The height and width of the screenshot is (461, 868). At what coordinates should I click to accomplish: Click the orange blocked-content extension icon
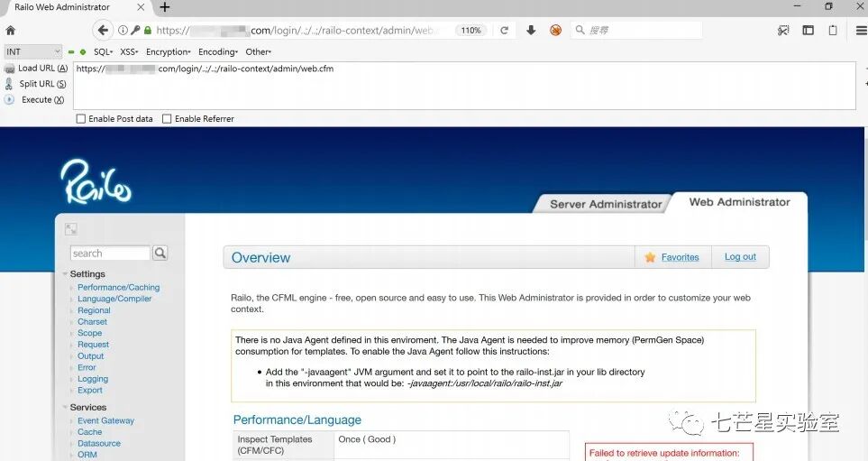point(556,30)
